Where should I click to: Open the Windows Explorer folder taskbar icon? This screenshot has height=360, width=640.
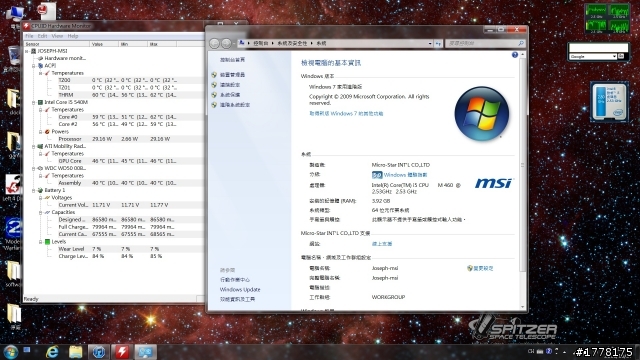[76, 351]
